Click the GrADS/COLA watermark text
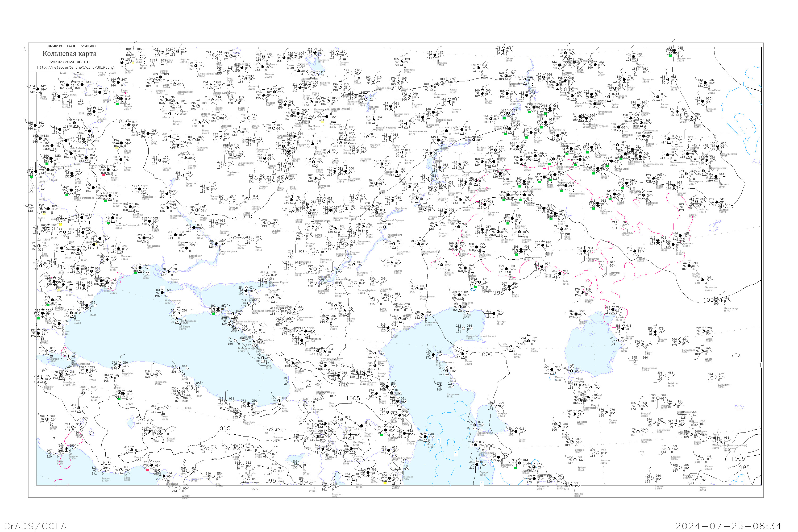Screen dimensions: 798x532 point(35,526)
